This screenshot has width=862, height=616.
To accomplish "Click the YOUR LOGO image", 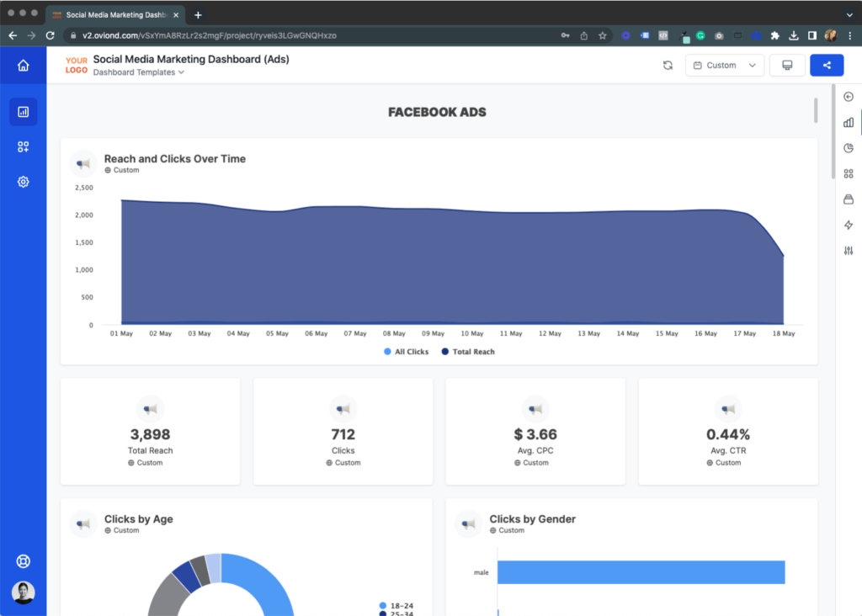I will (x=77, y=66).
